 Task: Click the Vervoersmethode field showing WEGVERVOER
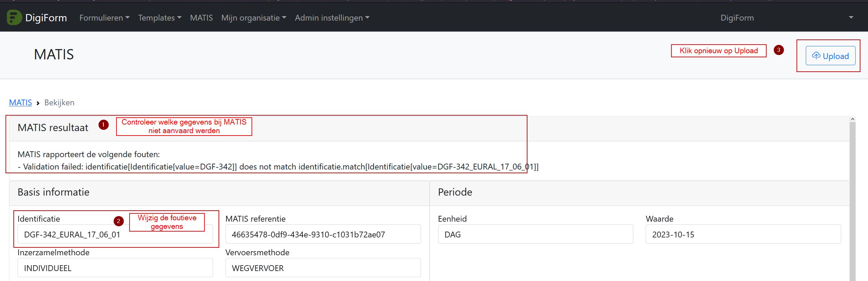[323, 268]
